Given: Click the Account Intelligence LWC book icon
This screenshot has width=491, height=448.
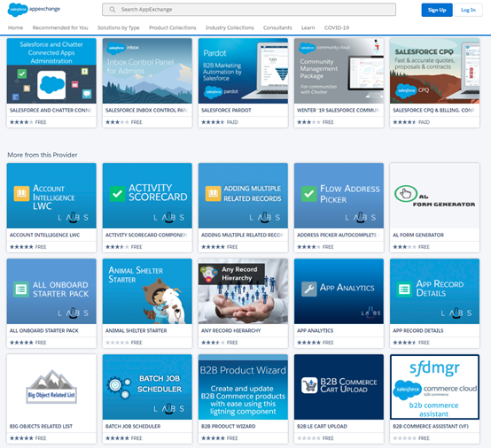Looking at the screenshot, I should point(21,193).
